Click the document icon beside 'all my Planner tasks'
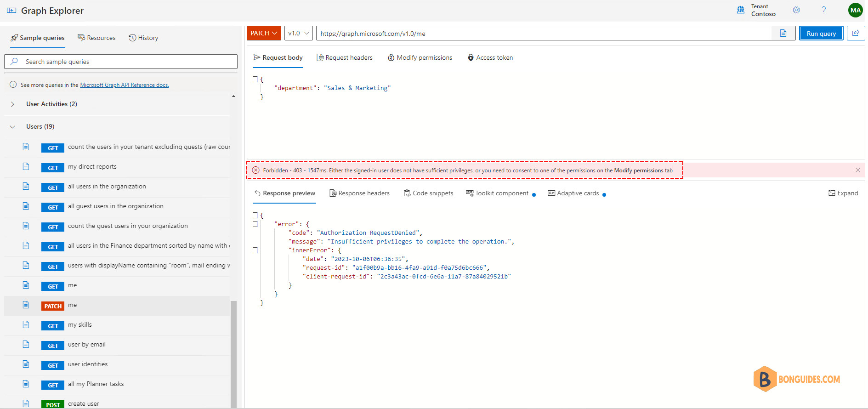The width and height of the screenshot is (868, 409). [26, 384]
